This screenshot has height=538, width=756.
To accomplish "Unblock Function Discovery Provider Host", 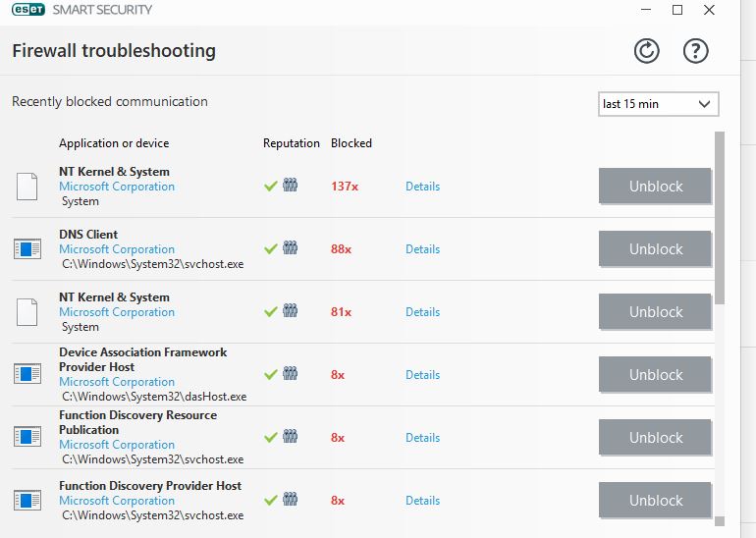I will pos(655,501).
